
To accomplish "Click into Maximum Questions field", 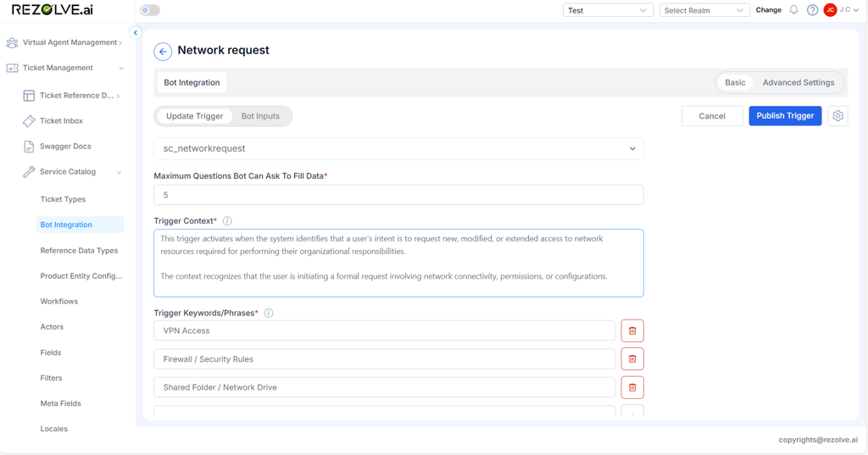I will pos(398,195).
